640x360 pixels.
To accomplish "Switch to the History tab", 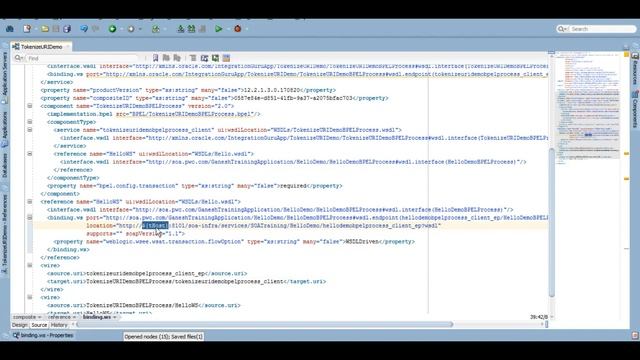I will (59, 325).
